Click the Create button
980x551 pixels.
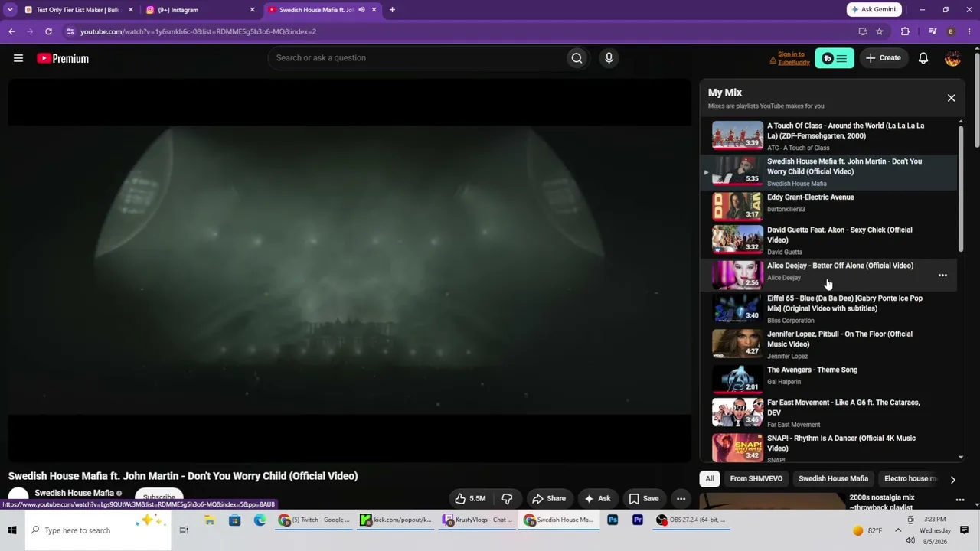click(x=884, y=58)
